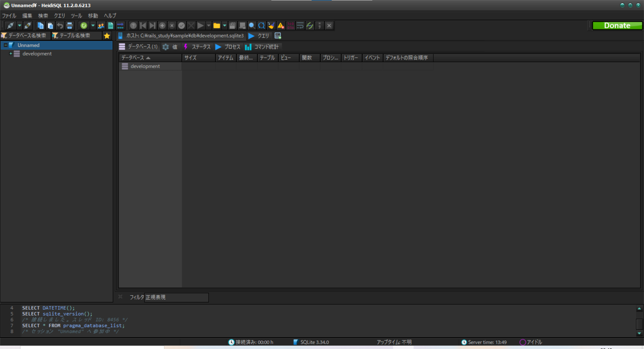Click the green link/unlink chain icon
Viewport: 644px width, 349px height.
(310, 26)
